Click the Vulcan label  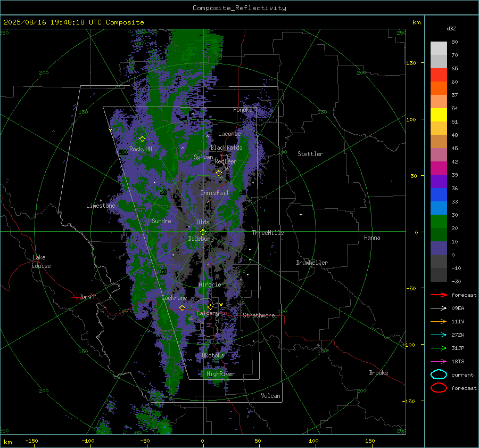(270, 396)
